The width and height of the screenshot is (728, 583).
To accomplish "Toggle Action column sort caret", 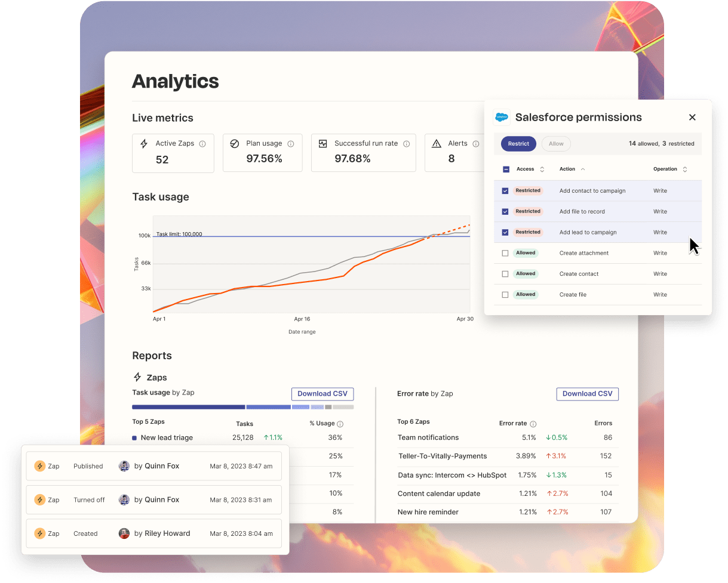I will (x=583, y=169).
